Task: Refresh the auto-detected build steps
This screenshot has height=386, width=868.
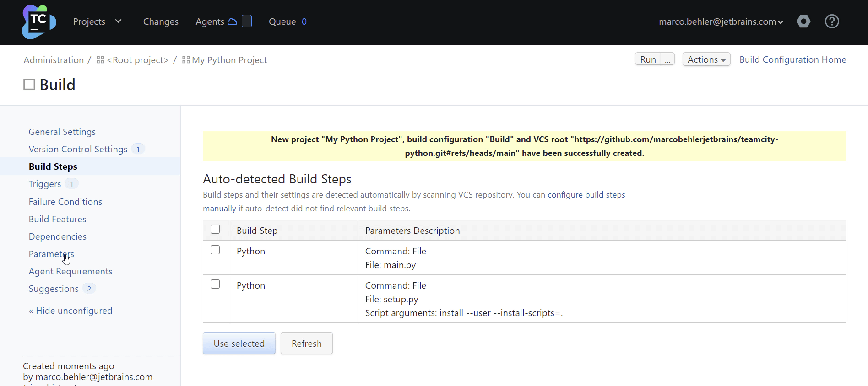Action: pyautogui.click(x=306, y=343)
